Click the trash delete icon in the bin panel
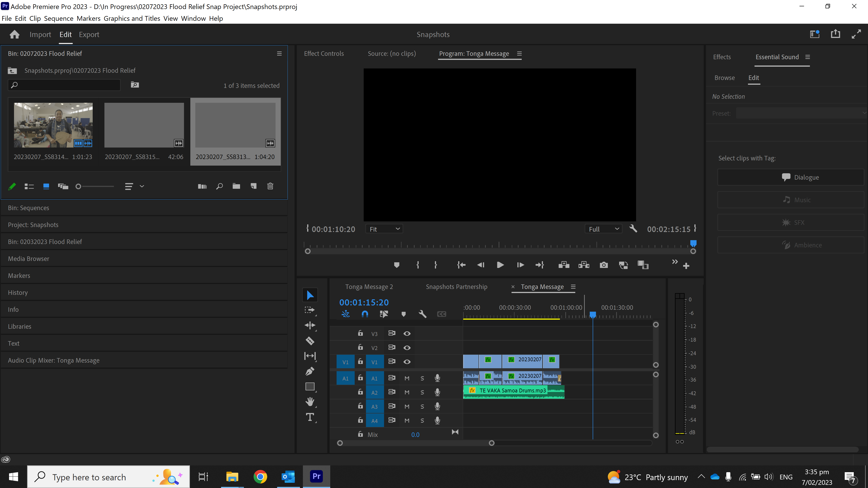868x488 pixels. pyautogui.click(x=270, y=186)
